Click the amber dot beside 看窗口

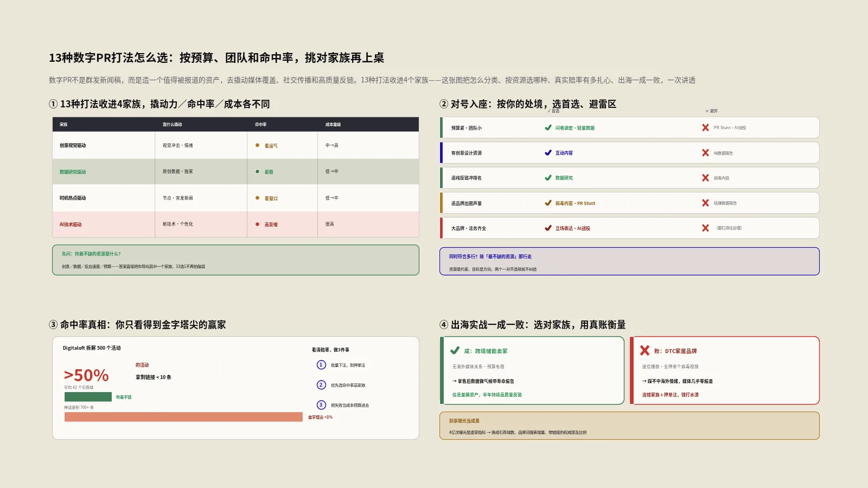(257, 198)
